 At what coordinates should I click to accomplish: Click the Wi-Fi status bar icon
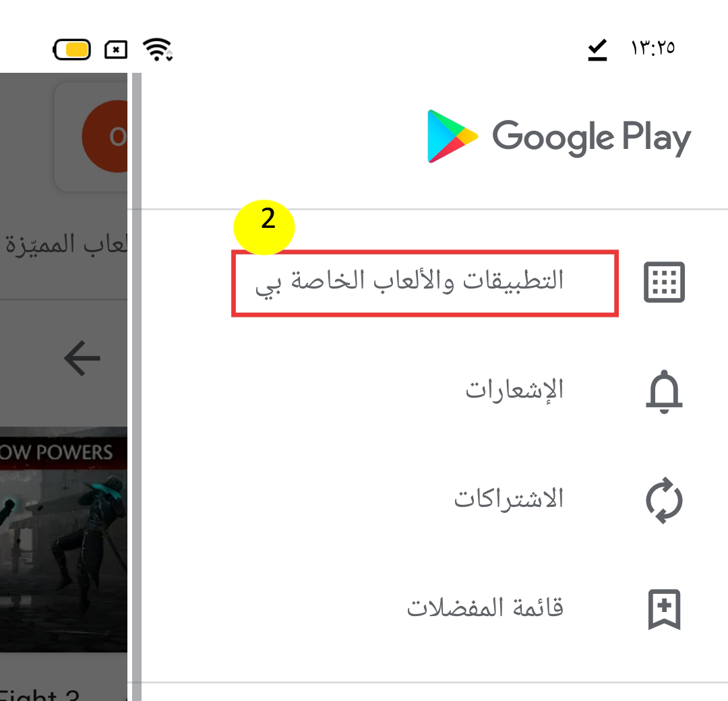[158, 49]
